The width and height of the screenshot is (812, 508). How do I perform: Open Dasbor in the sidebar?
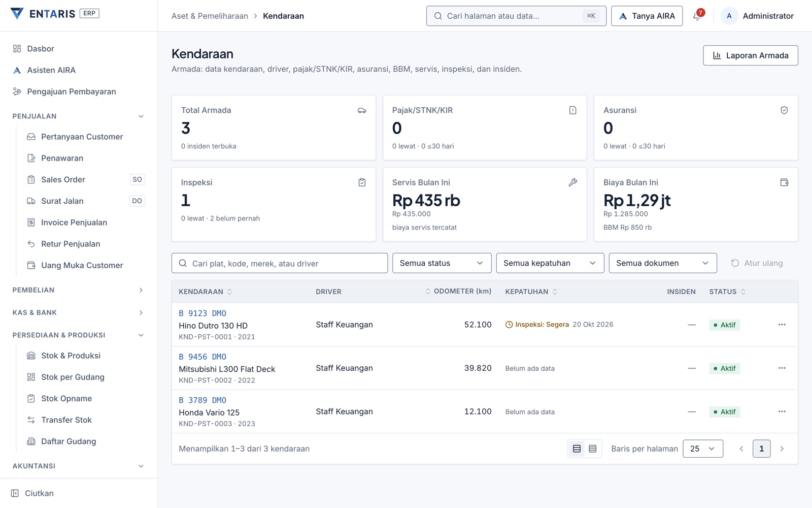[x=79, y=49]
